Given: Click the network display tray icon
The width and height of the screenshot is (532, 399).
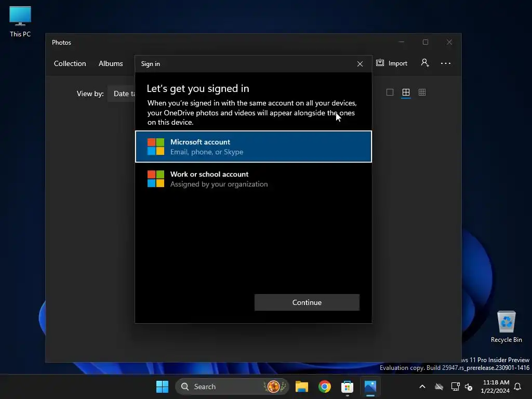Looking at the screenshot, I should click(x=455, y=387).
